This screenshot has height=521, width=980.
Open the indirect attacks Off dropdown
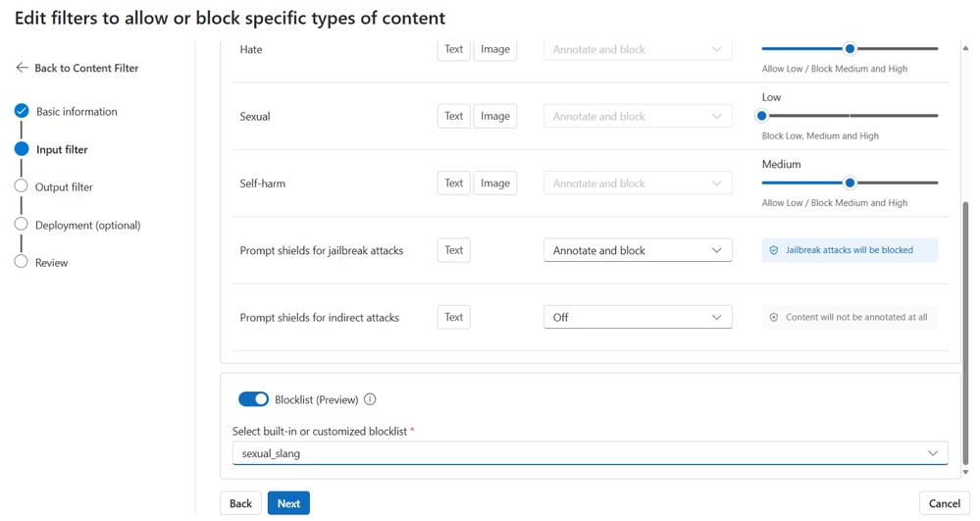coord(638,318)
